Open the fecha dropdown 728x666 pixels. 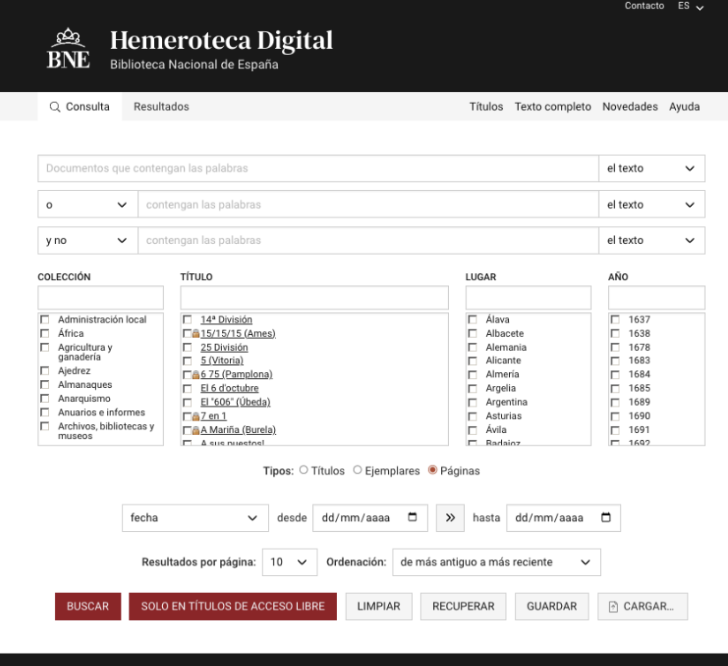coord(195,518)
